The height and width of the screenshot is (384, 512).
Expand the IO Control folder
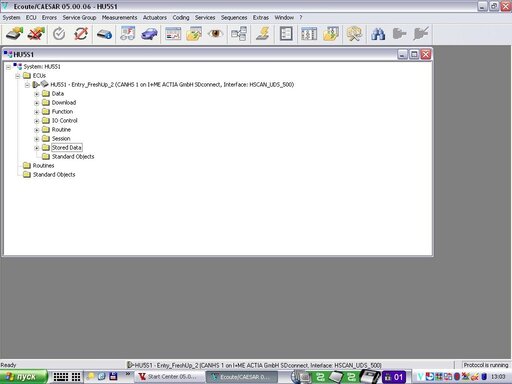(x=37, y=121)
